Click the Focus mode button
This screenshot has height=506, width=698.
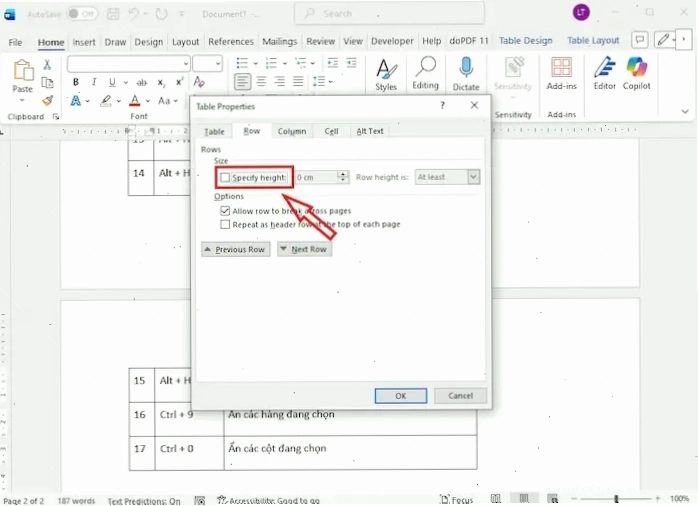(456, 500)
